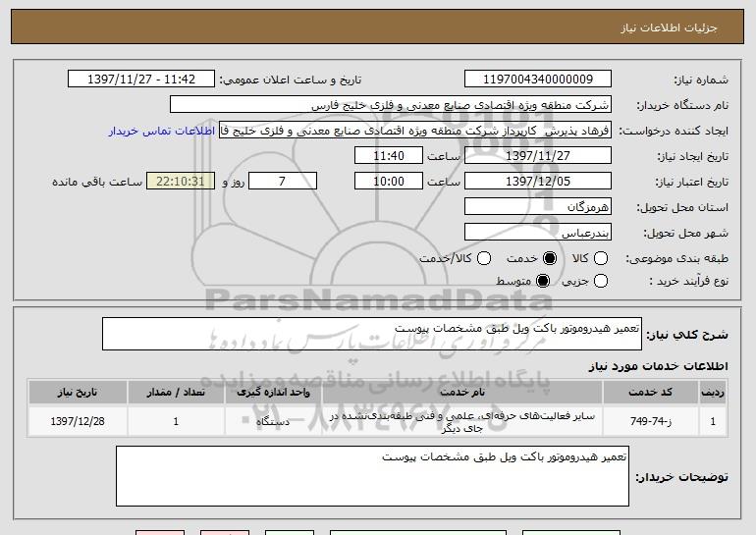This screenshot has height=535, width=756.
Task: Click the واحد اندازه گیری column header
Action: [x=273, y=393]
